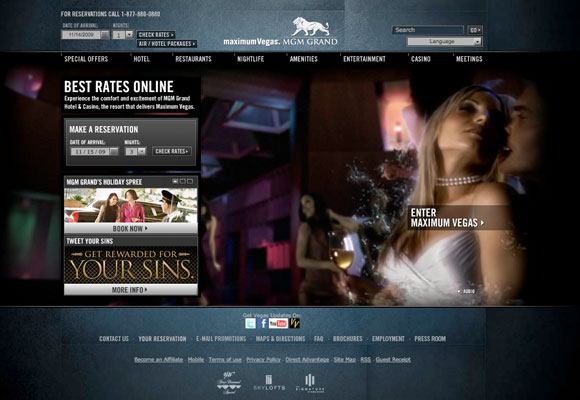Click More Info under Tweet Your Sins
Image resolution: width=580 pixels, height=400 pixels.
click(131, 290)
